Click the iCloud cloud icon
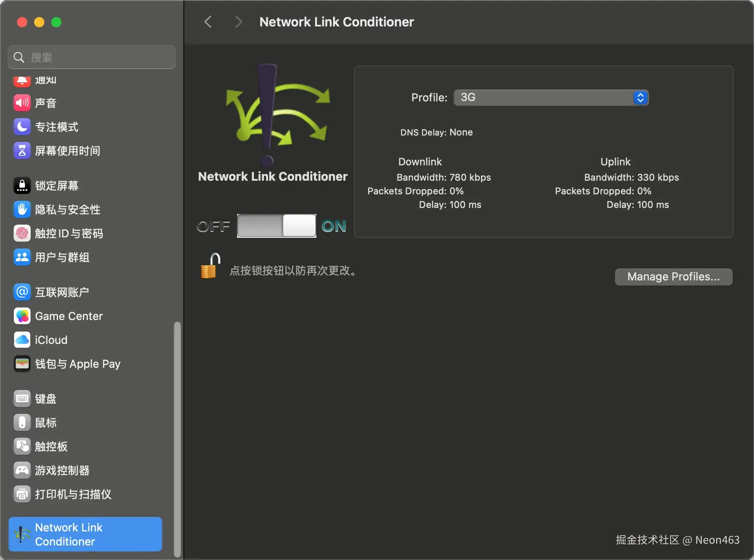754x560 pixels. pos(22,340)
